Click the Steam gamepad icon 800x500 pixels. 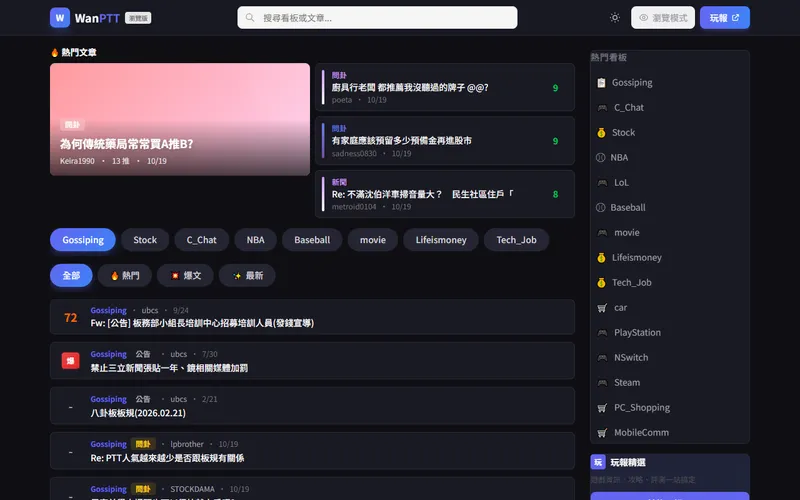coord(603,383)
